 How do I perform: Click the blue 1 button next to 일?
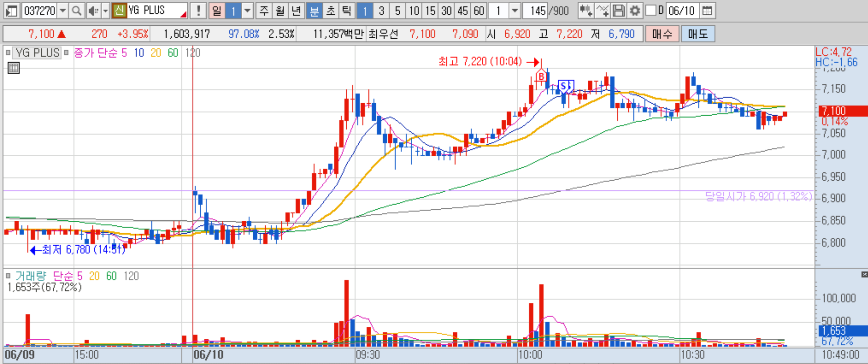coord(233,11)
